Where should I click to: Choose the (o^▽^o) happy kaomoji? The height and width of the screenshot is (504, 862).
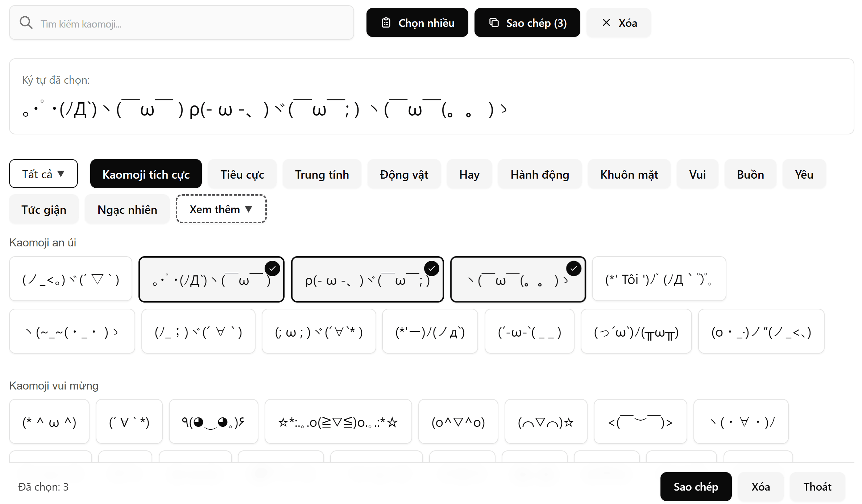[x=458, y=422]
